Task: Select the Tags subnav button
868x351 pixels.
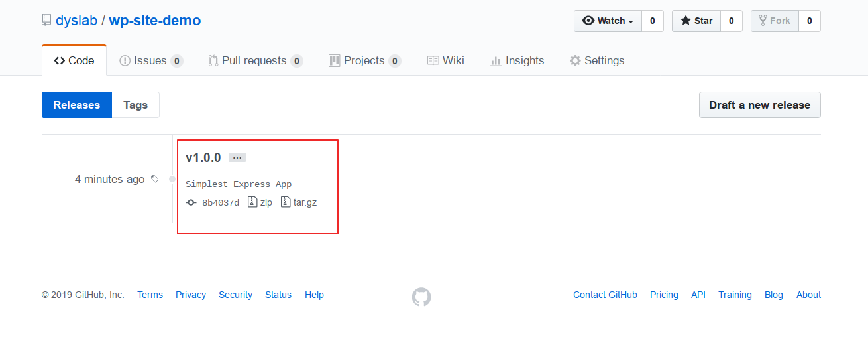Action: click(x=136, y=105)
